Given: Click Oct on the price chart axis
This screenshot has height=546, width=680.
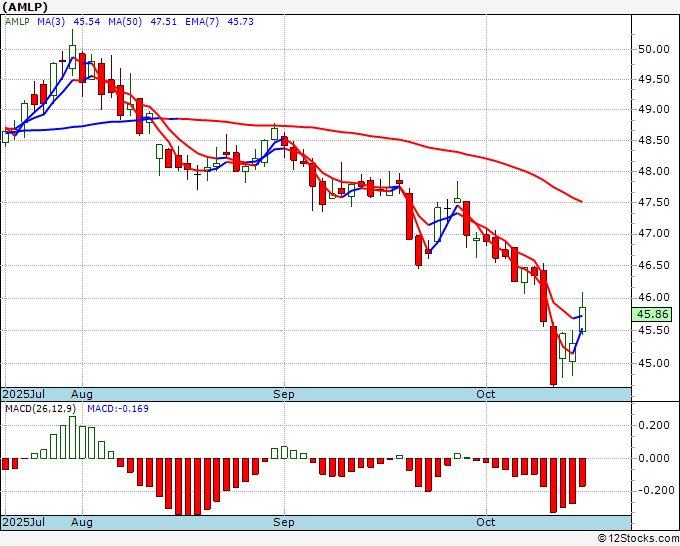Looking at the screenshot, I should pos(485,394).
